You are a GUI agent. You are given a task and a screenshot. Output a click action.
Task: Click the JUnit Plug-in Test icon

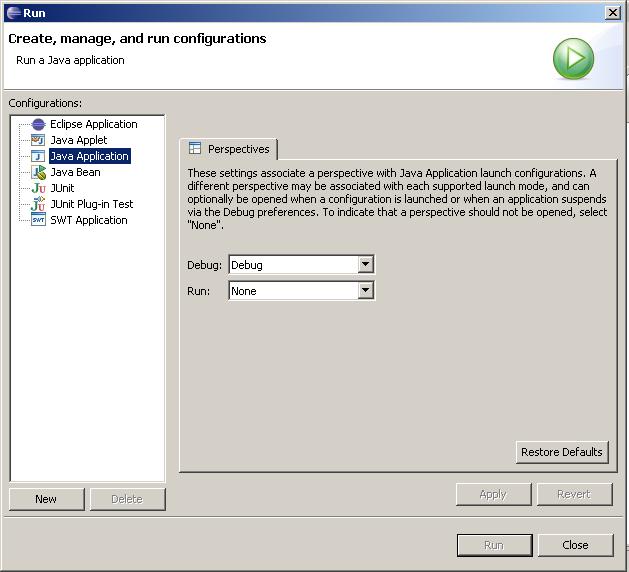click(x=38, y=204)
